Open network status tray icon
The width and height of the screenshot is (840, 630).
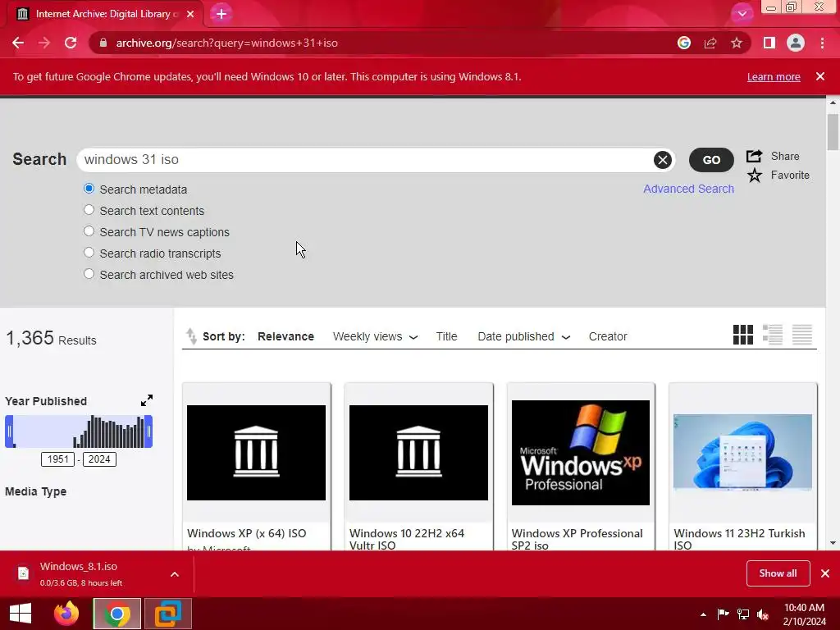(x=743, y=614)
